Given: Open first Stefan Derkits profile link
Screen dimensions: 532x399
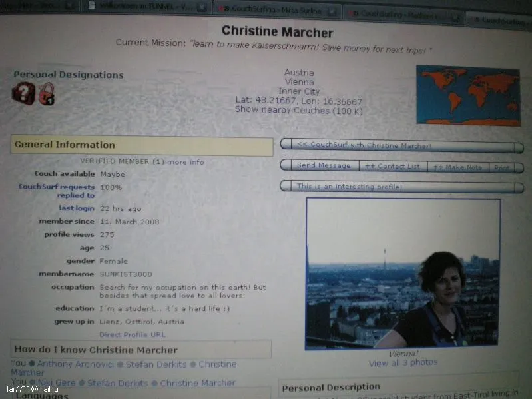Looking at the screenshot, I should (156, 364).
